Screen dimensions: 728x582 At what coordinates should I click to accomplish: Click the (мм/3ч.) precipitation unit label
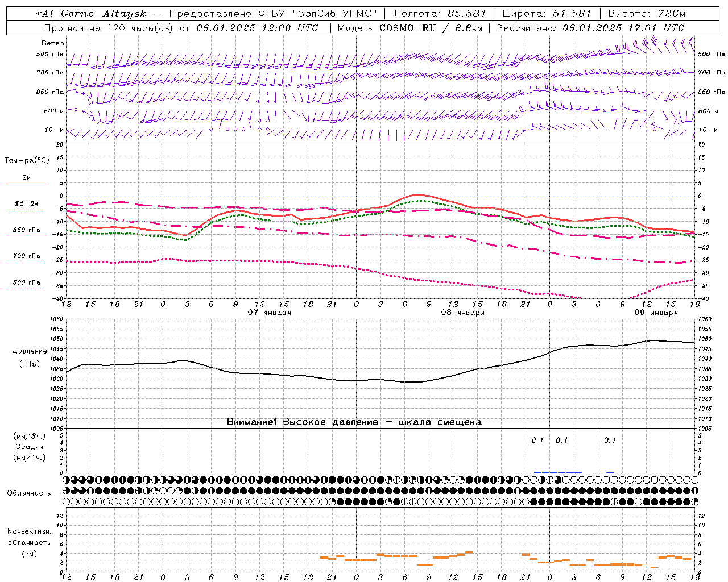tap(30, 436)
